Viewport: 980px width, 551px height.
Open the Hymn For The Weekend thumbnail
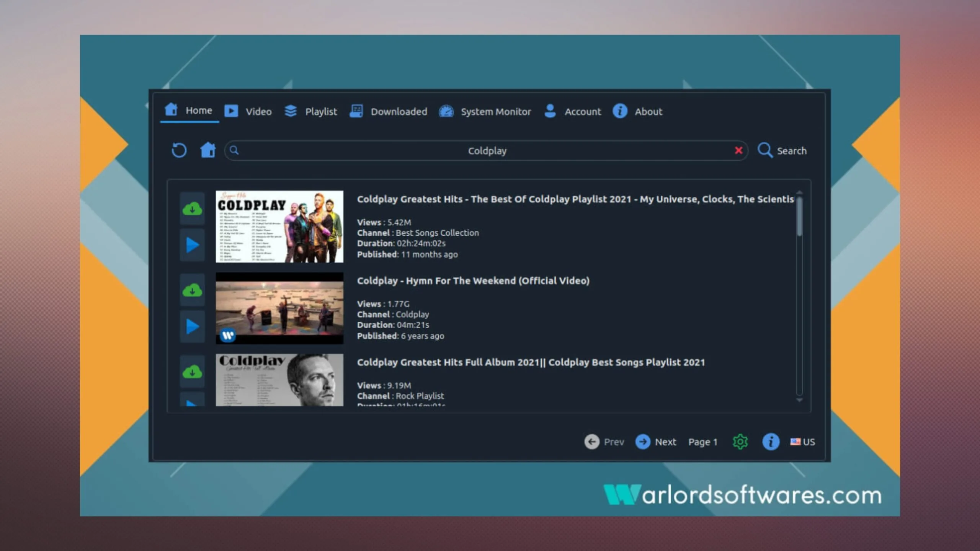click(279, 308)
